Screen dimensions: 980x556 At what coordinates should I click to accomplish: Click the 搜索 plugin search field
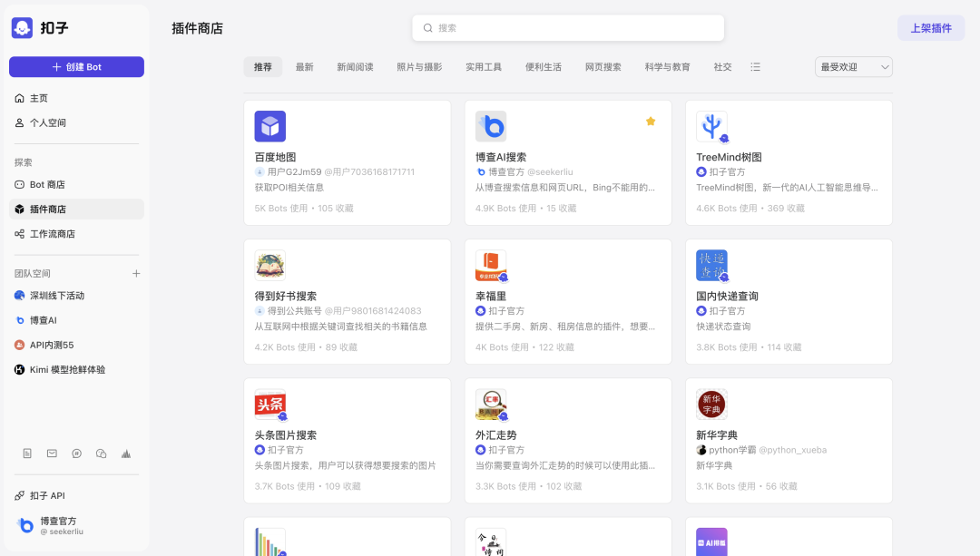pyautogui.click(x=568, y=28)
